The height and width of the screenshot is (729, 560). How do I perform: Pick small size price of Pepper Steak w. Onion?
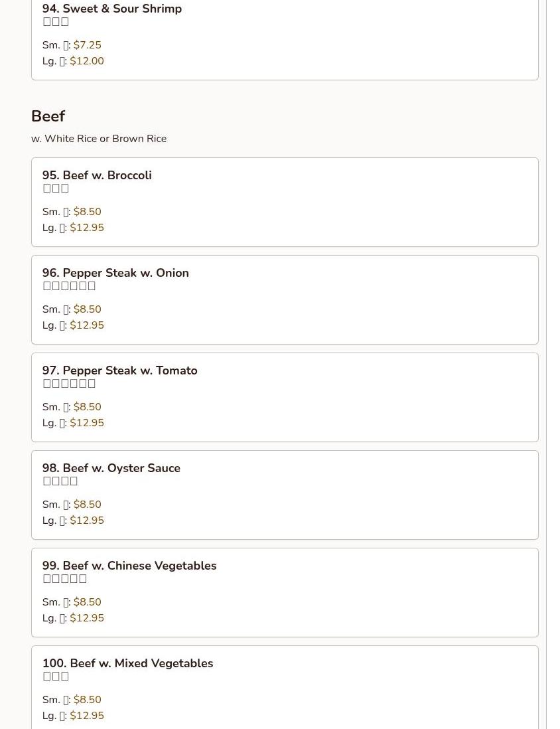pyautogui.click(x=87, y=309)
